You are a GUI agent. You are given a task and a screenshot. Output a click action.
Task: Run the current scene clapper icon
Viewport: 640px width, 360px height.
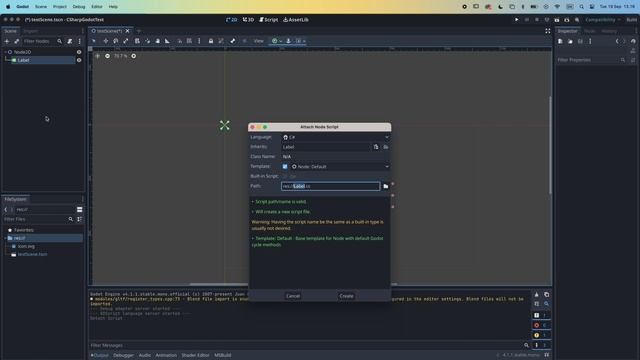(x=557, y=20)
